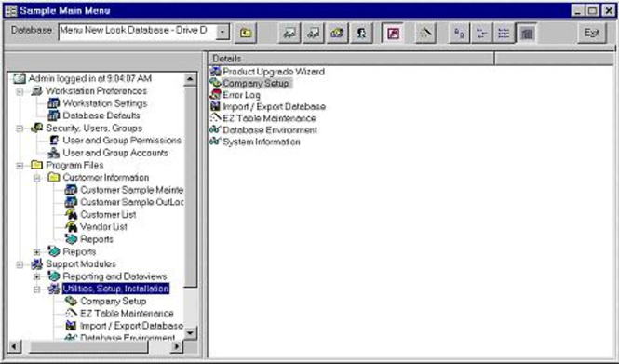Select Workstation Settings in the tree
The image size is (619, 364).
point(105,103)
